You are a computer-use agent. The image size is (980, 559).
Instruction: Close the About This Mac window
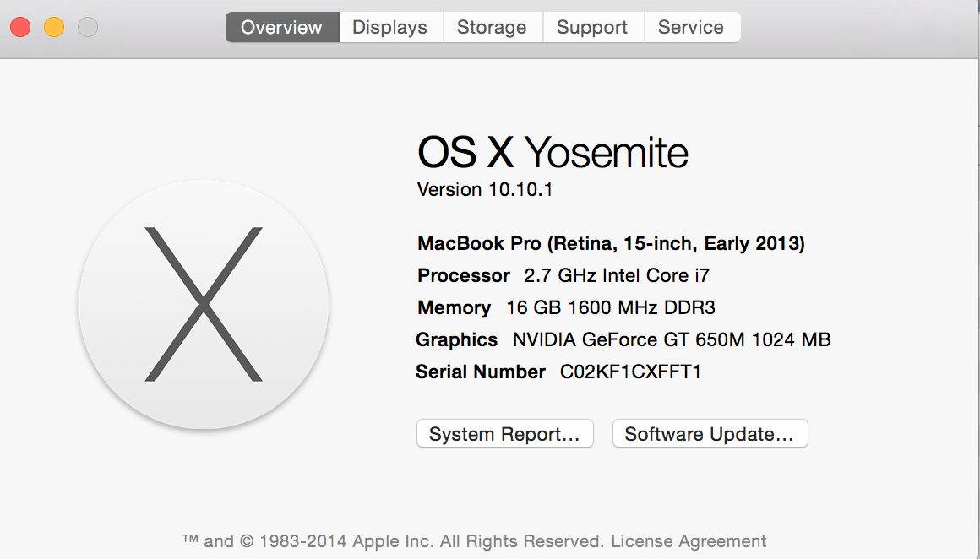[x=20, y=28]
